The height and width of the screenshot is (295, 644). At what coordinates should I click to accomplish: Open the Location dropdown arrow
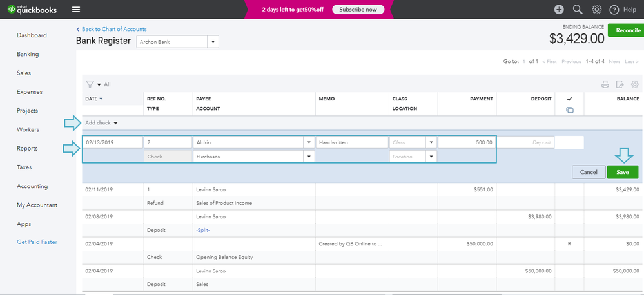point(431,157)
